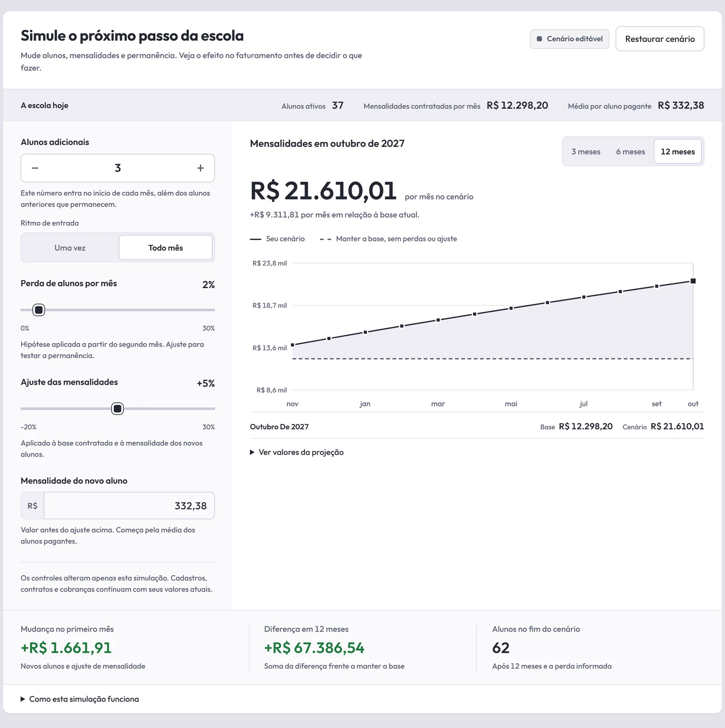Click the "+R$ 1.661,91" first month change
Screen dimensions: 725x728
66,648
